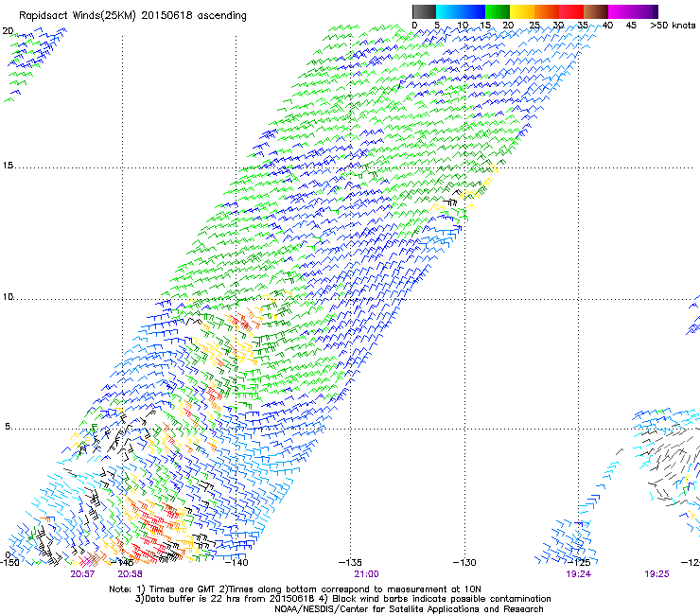Click the longitude label -130
Image resolution: width=700 pixels, height=615 pixels.
[464, 563]
